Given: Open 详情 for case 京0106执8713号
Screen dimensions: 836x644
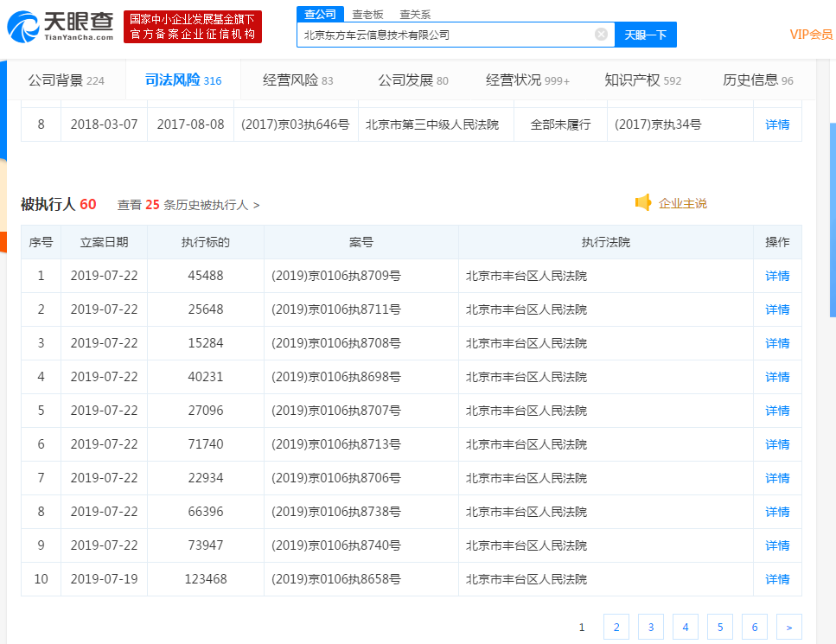Looking at the screenshot, I should [x=777, y=444].
